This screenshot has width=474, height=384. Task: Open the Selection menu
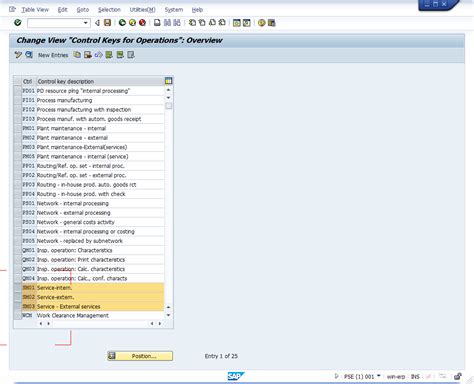pyautogui.click(x=109, y=10)
